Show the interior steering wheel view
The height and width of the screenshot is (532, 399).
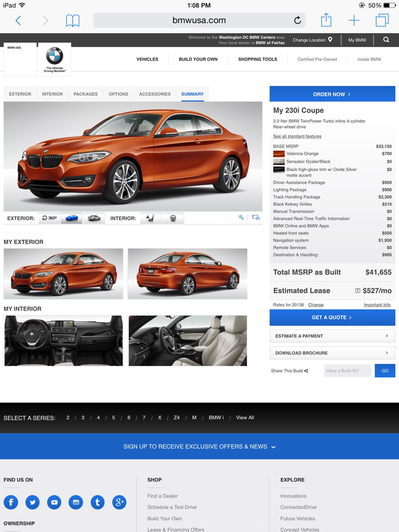tap(173, 218)
